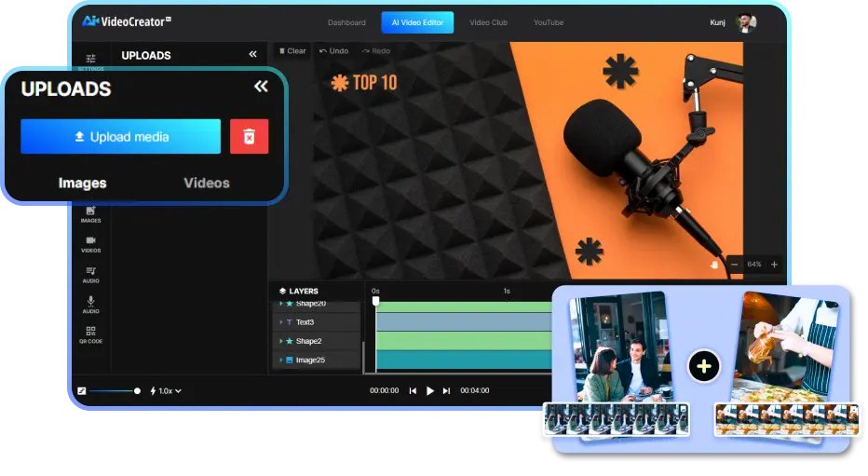Select the Image25 layer row
Screen dimensions: 868x476
click(x=317, y=360)
